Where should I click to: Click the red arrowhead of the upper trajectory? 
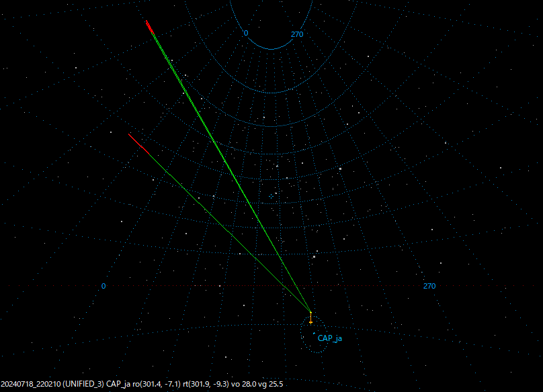click(149, 26)
